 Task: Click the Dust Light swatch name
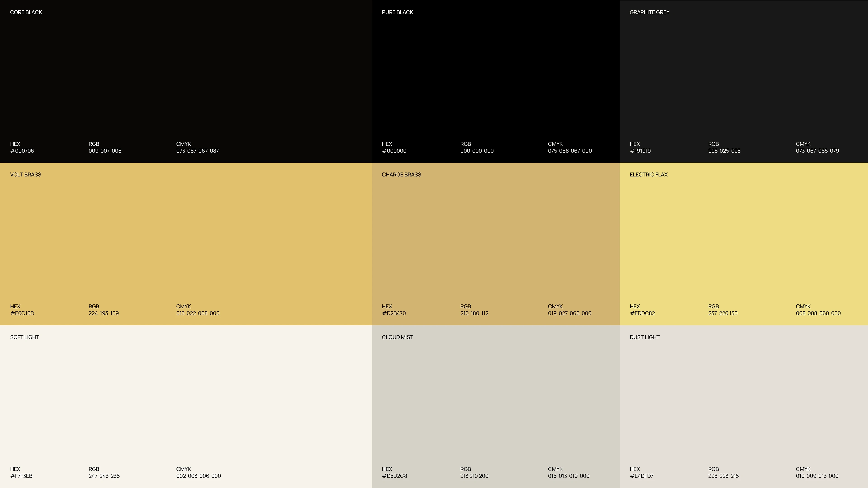pyautogui.click(x=644, y=337)
